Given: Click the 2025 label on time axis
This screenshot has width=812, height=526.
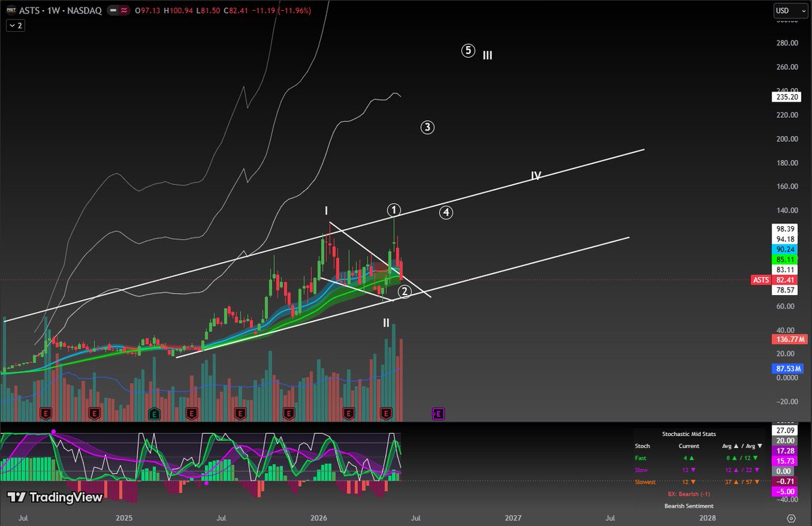Looking at the screenshot, I should [124, 518].
